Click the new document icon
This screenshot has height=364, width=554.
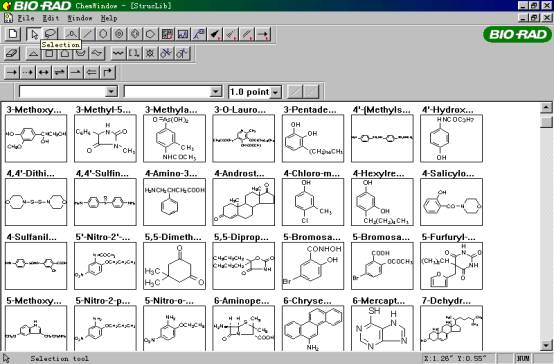pos(13,34)
